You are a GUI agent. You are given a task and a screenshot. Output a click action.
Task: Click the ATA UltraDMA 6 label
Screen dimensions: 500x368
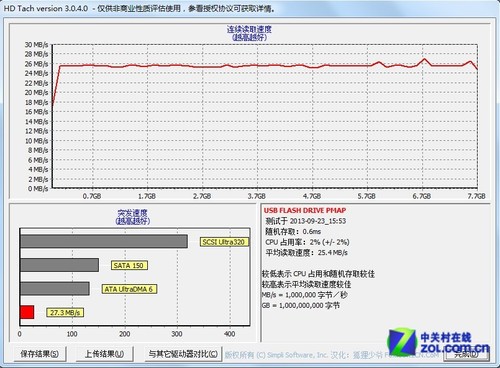pos(129,289)
